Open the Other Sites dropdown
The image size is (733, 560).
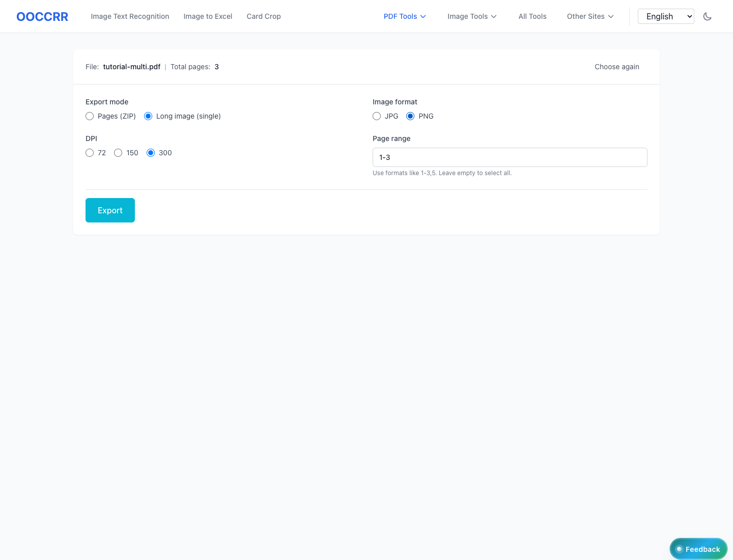590,16
